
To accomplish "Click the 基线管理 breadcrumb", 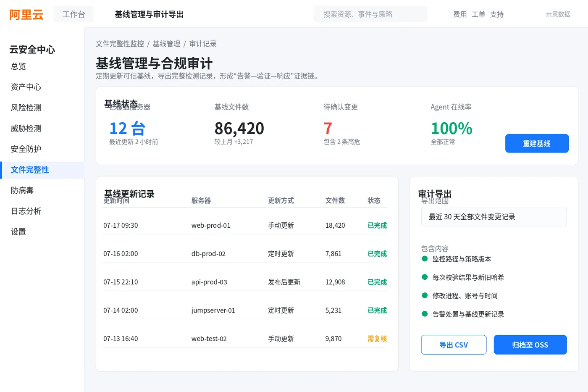I will (x=166, y=44).
